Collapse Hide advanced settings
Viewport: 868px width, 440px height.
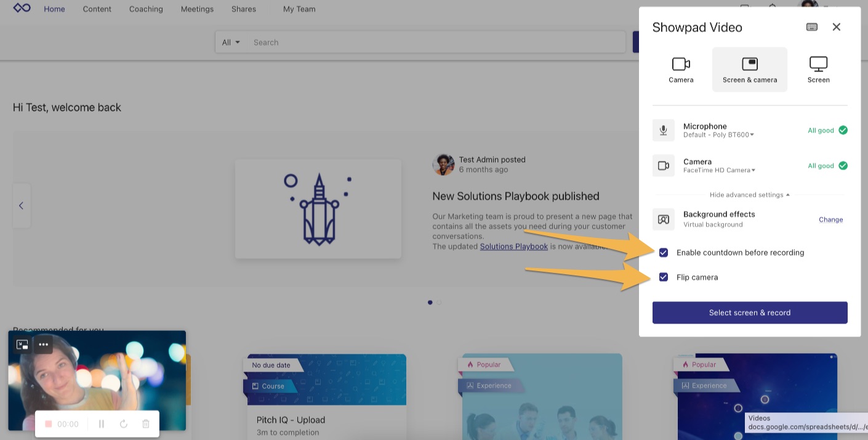point(750,195)
